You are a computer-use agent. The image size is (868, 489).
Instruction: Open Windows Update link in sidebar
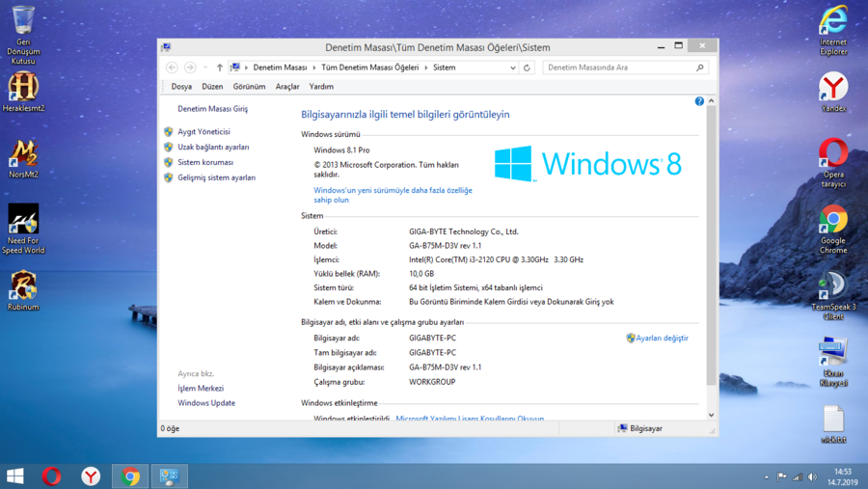206,403
